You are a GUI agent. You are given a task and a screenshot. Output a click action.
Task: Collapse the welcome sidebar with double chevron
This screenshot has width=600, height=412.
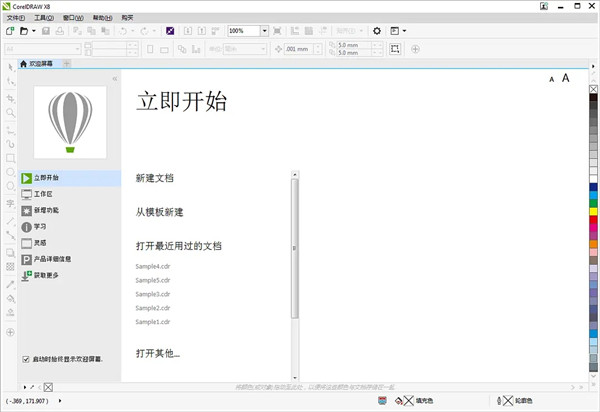[114, 78]
